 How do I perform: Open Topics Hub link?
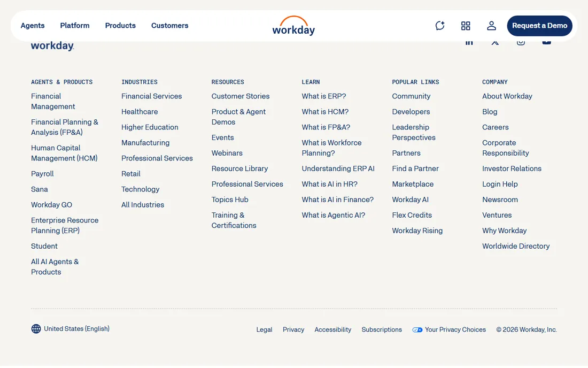(230, 200)
